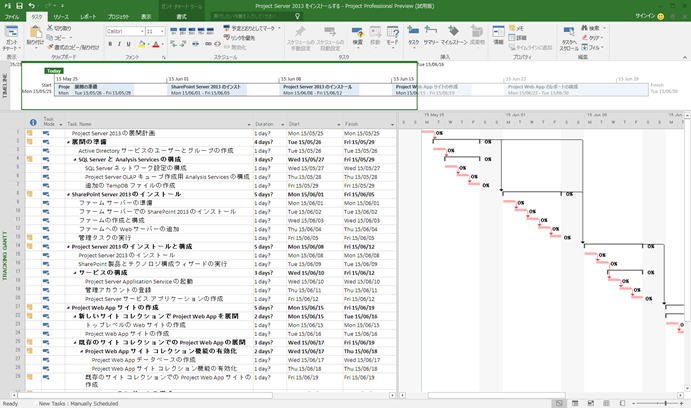Click the lightbulb Tell Me icon

(297, 16)
